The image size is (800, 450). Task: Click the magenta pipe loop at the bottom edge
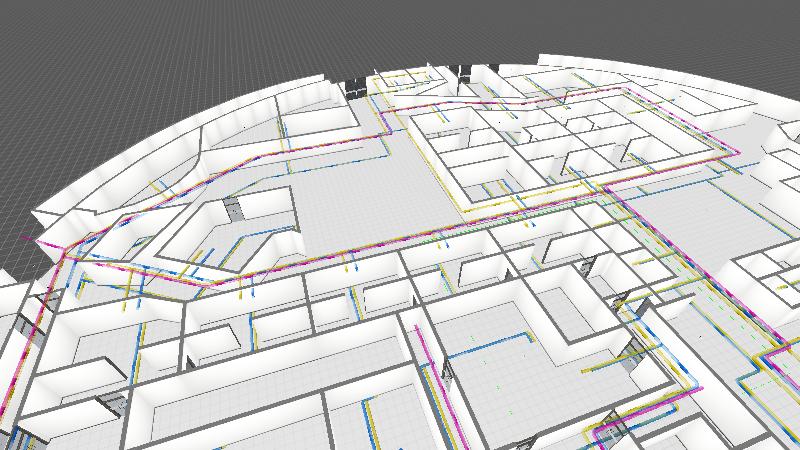[610, 435]
